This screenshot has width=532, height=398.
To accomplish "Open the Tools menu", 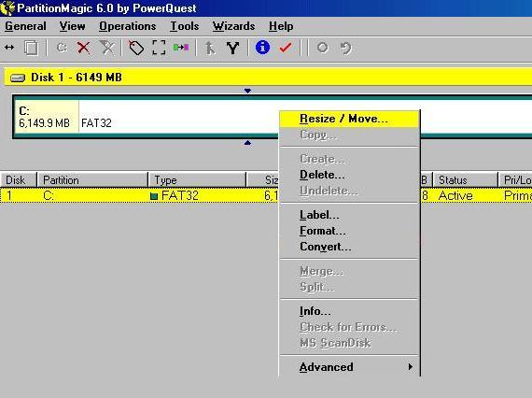I will coord(185,26).
